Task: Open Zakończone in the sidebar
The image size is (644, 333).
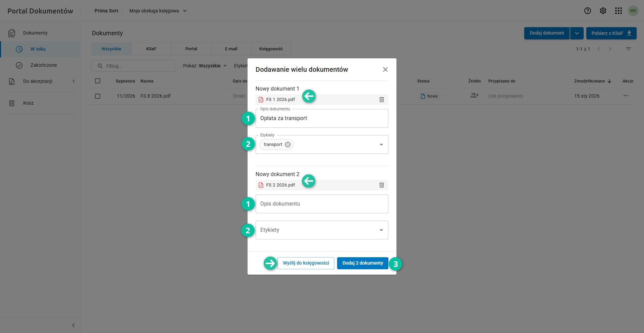Action: (44, 65)
